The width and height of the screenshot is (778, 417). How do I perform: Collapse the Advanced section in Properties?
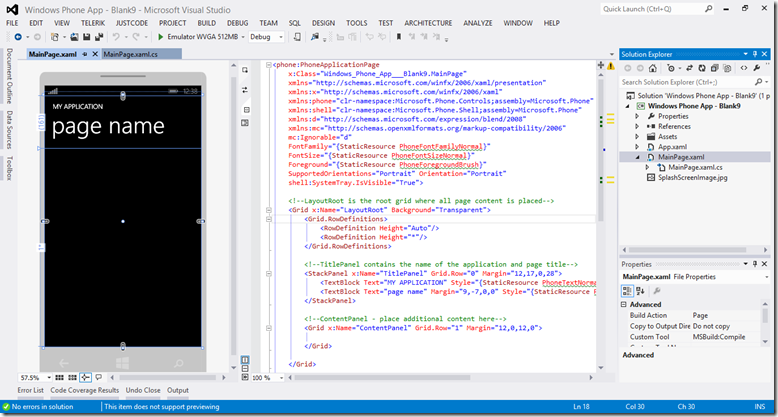coord(624,304)
